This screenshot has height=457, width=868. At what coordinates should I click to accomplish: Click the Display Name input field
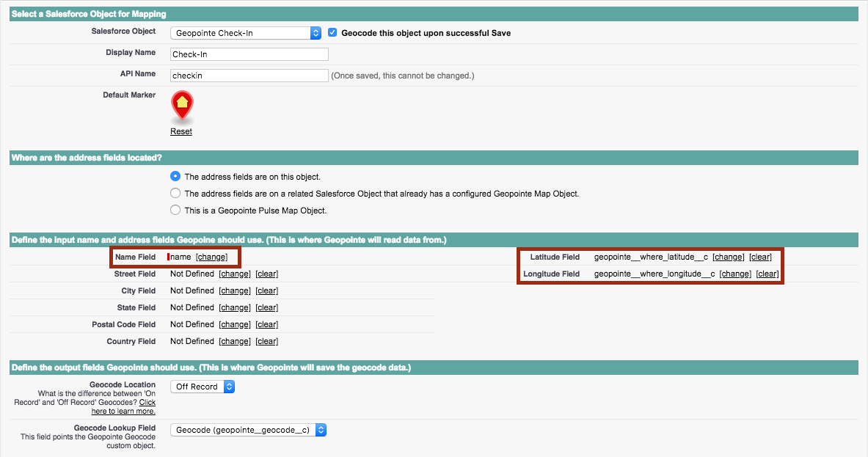pyautogui.click(x=249, y=54)
